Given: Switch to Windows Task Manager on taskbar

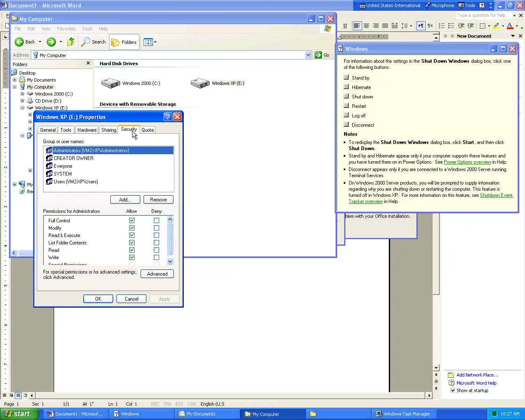Looking at the screenshot, I should tap(404, 414).
